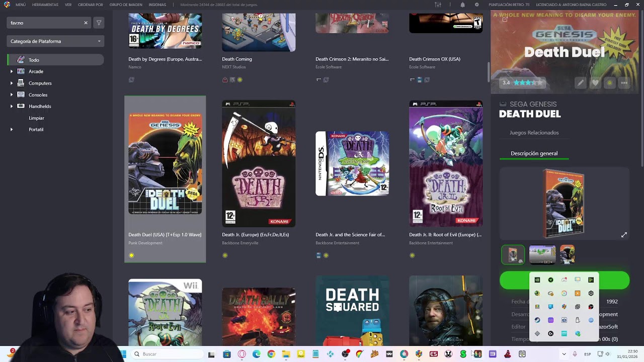Clear the fav:no search text
This screenshot has width=644, height=362.
[86, 23]
